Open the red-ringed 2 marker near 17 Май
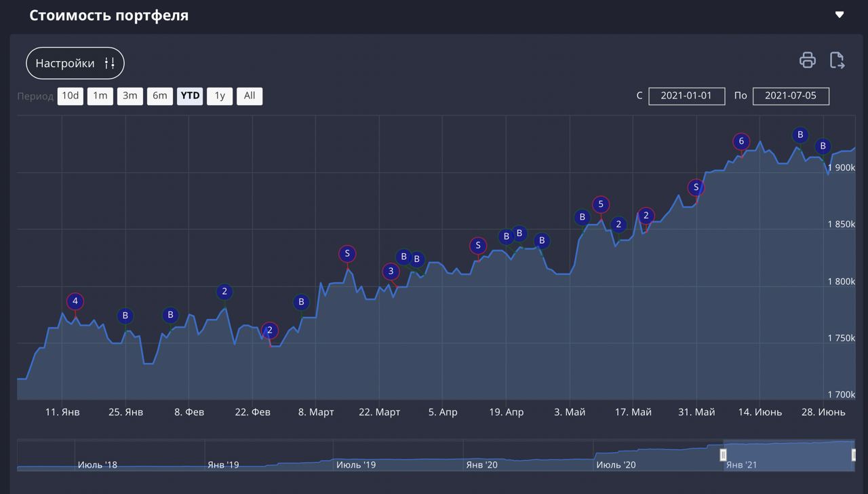 point(646,216)
